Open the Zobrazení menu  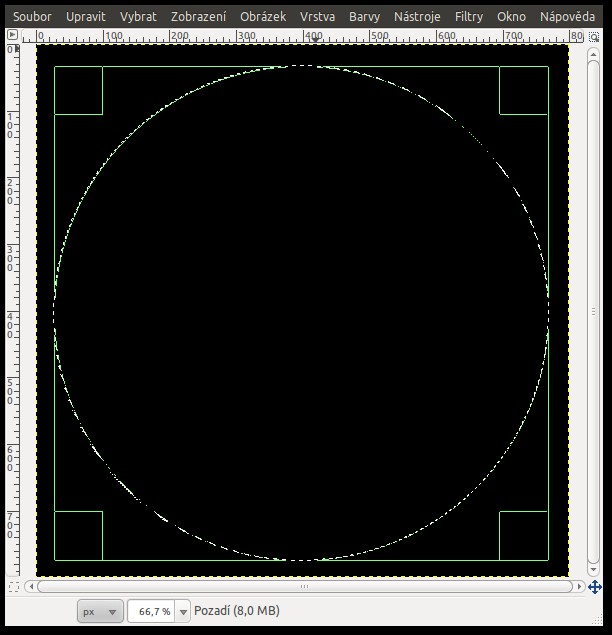coord(198,17)
